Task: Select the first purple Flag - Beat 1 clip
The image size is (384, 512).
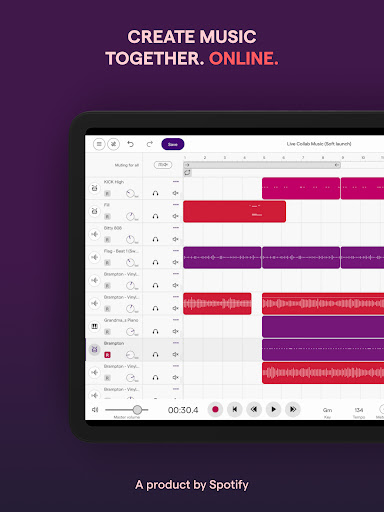Action: 222,257
